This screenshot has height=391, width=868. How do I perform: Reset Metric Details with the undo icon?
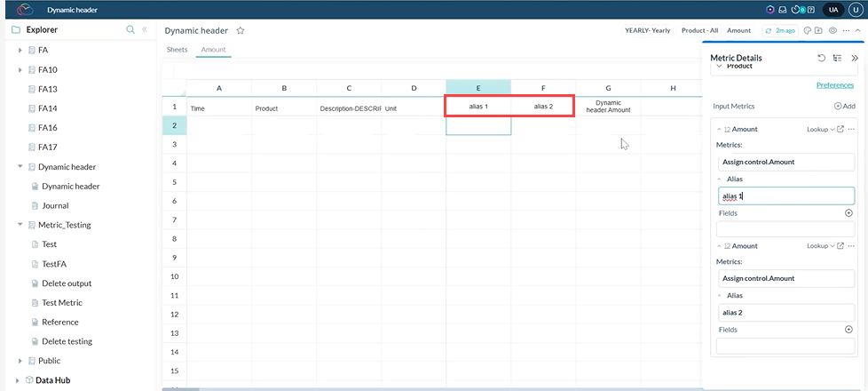pos(821,58)
